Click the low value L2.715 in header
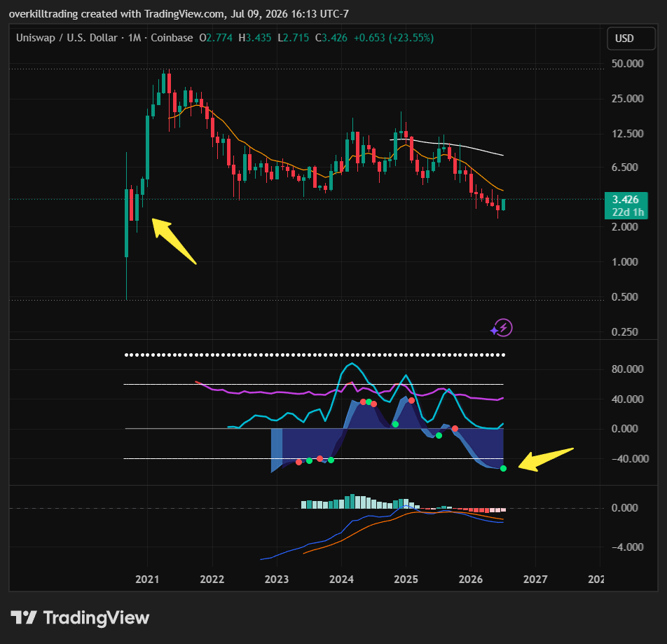The image size is (667, 644). coord(293,38)
